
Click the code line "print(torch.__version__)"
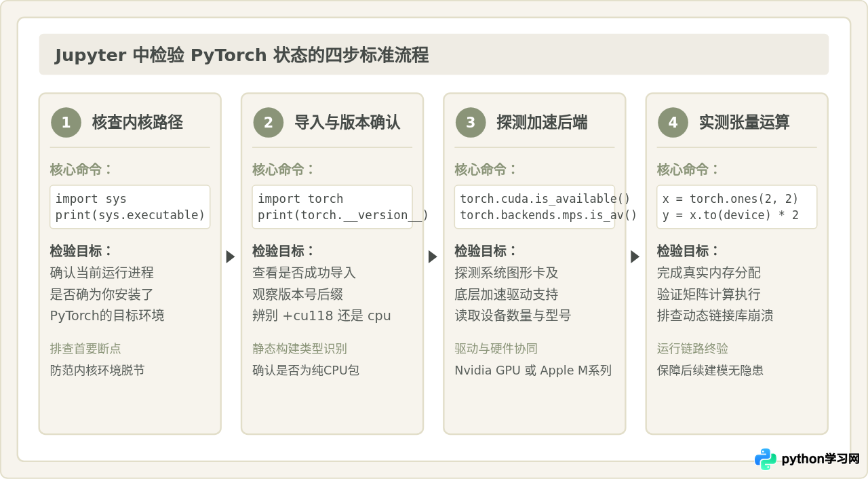click(343, 215)
